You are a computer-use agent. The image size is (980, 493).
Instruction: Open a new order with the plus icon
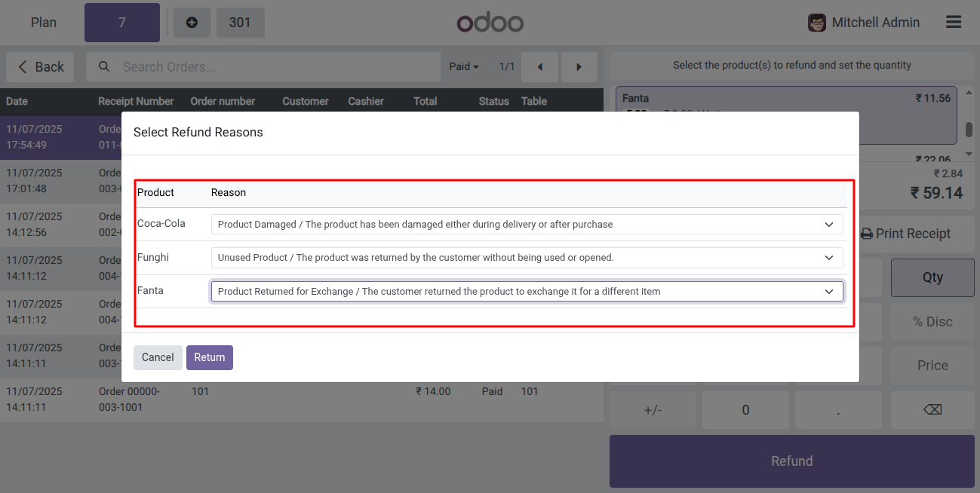192,22
